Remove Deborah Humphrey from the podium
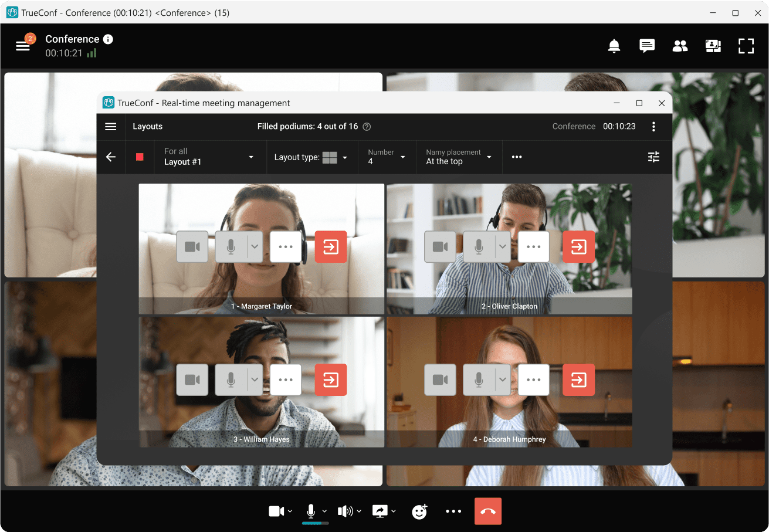The width and height of the screenshot is (769, 532). [578, 379]
